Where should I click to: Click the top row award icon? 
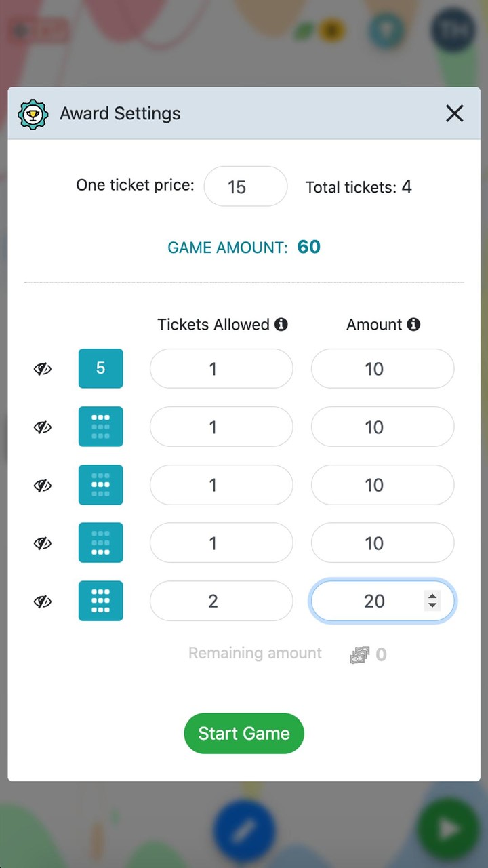100,427
